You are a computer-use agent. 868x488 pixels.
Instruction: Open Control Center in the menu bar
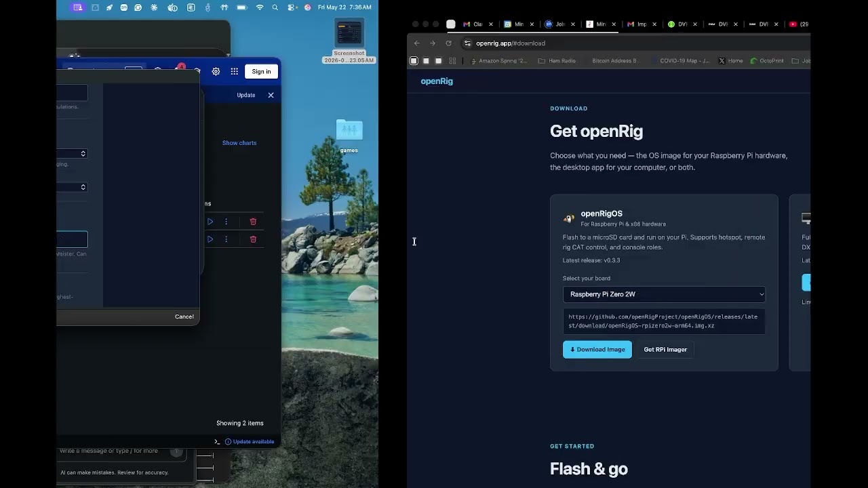click(292, 7)
